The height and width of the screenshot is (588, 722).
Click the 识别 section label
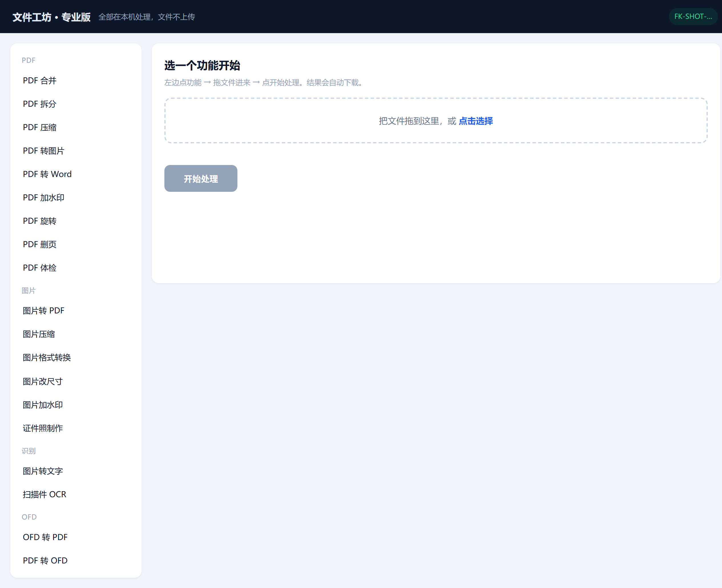click(29, 451)
